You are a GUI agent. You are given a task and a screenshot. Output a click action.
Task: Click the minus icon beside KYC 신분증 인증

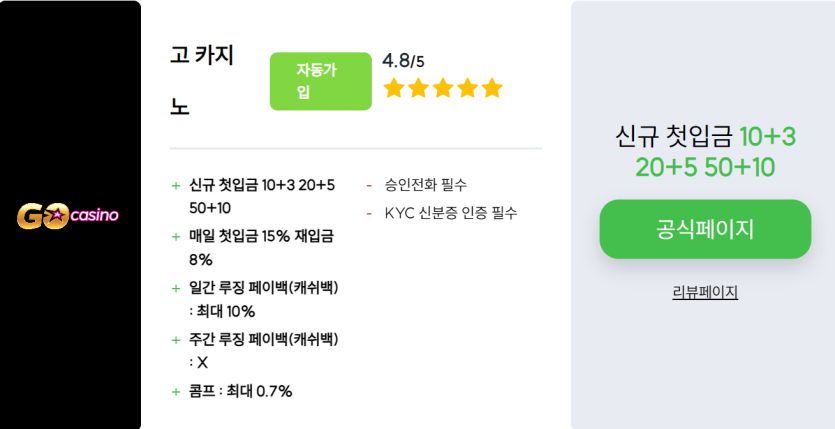(x=369, y=213)
